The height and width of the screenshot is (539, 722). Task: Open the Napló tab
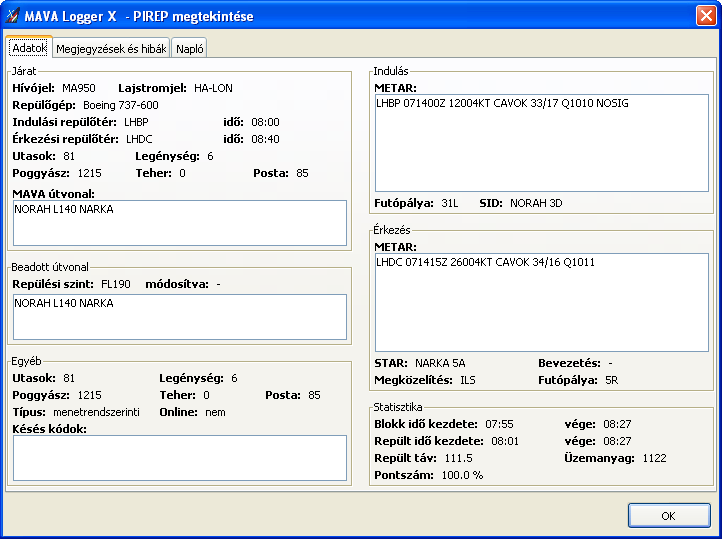189,48
